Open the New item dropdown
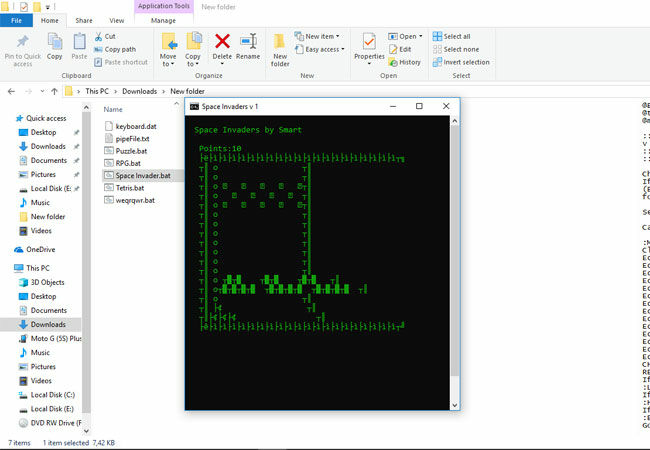Image resolution: width=650 pixels, height=450 pixels. (x=318, y=36)
